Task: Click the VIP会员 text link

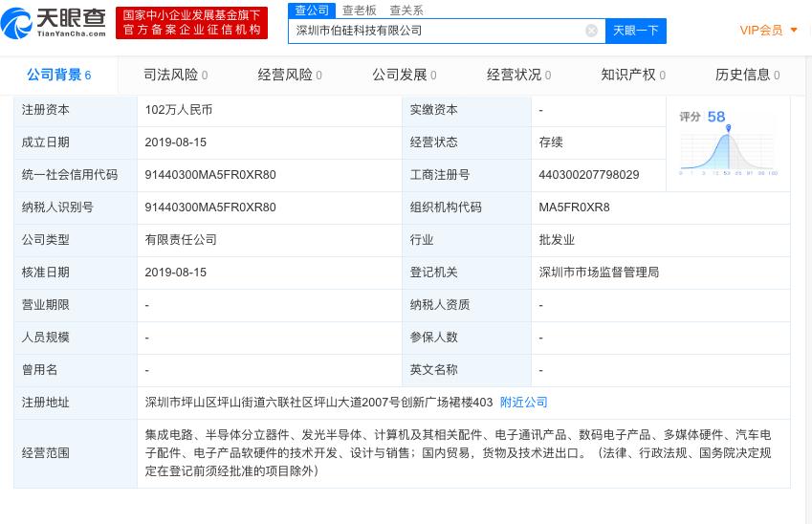Action: (x=760, y=31)
